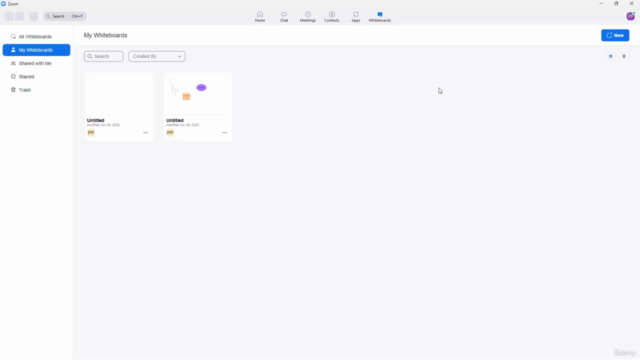Open the Untitled whiteboard with purple shape
This screenshot has width=640, height=360.
click(198, 94)
